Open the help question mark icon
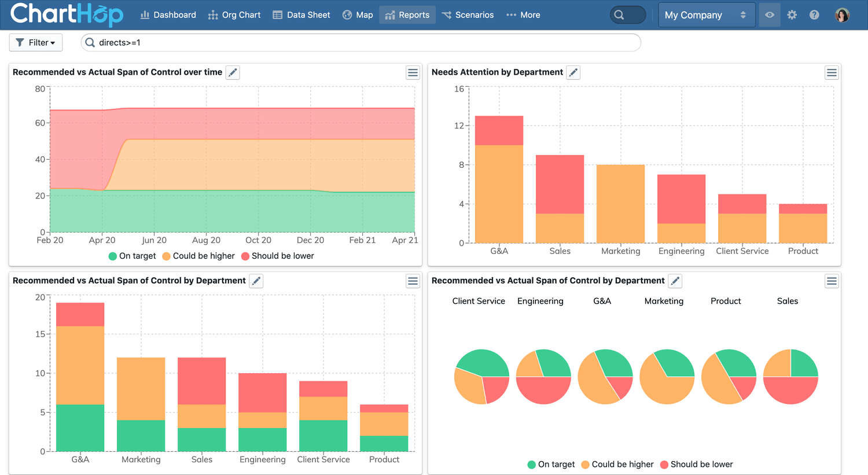This screenshot has height=475, width=868. [814, 15]
